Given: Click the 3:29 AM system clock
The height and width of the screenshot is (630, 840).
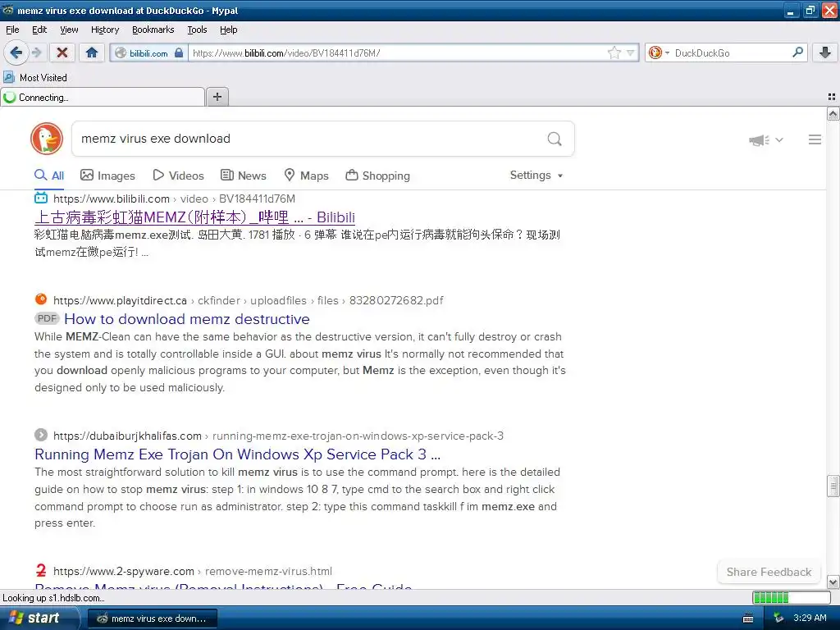Looking at the screenshot, I should tap(810, 619).
